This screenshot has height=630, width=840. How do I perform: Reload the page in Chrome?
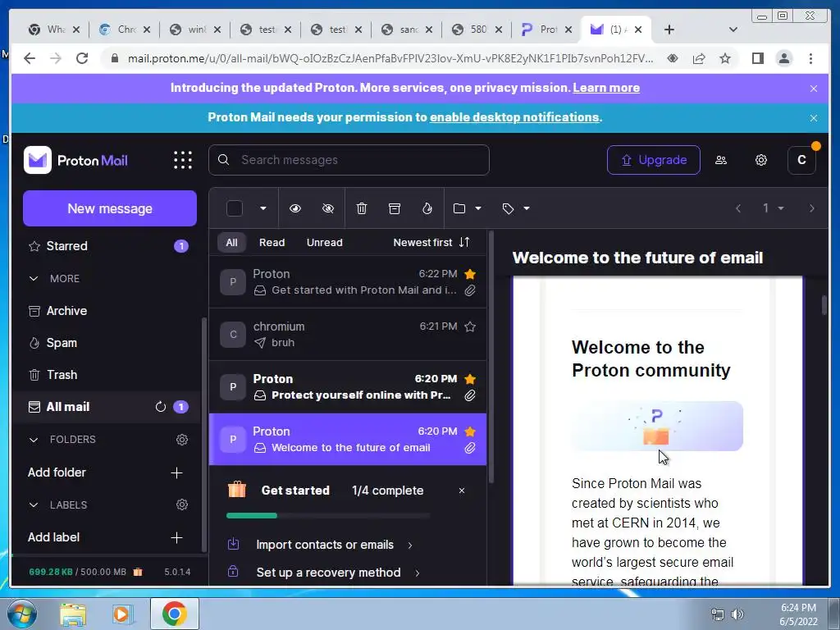tap(82, 58)
